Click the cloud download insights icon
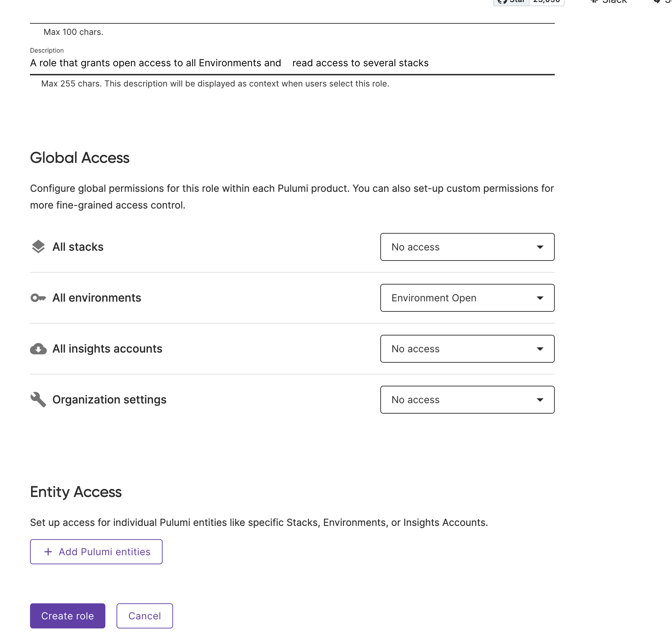This screenshot has width=672, height=641. tap(38, 349)
